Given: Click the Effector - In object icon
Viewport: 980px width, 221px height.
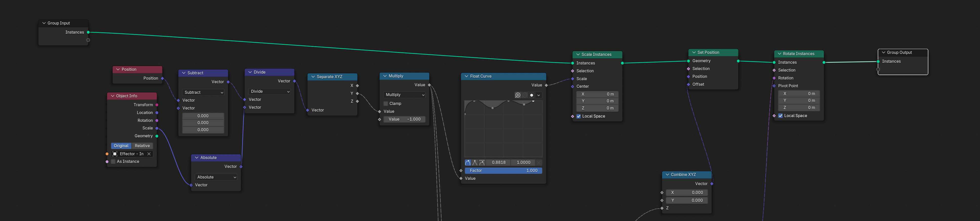Looking at the screenshot, I should [115, 154].
